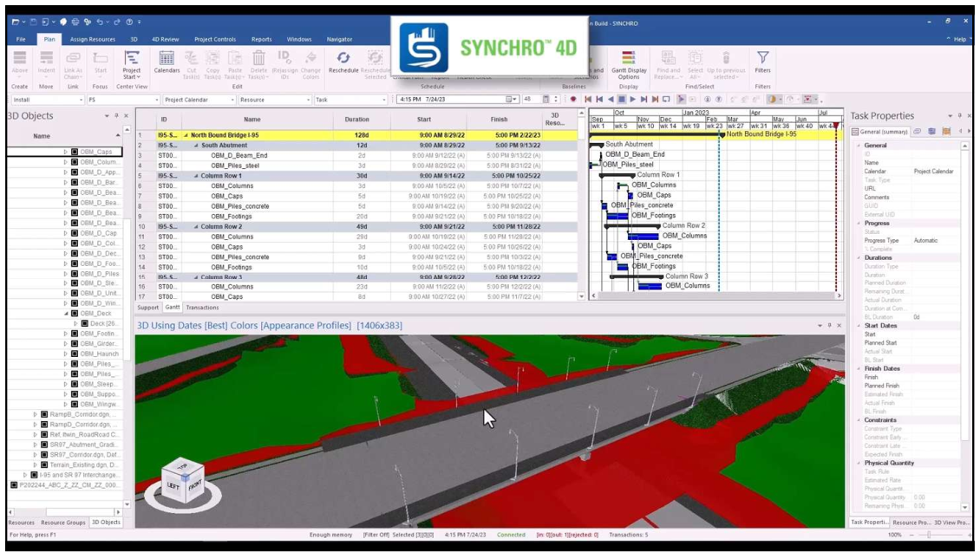Click the Cut Task(s) icon
980x552 pixels.
192,59
